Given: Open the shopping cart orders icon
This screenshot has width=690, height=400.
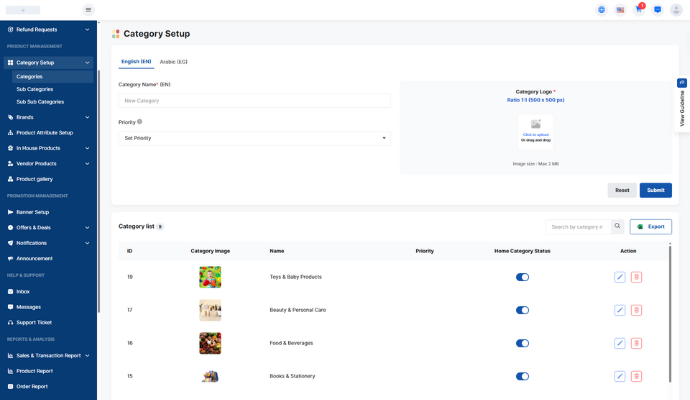Looking at the screenshot, I should (x=639, y=9).
